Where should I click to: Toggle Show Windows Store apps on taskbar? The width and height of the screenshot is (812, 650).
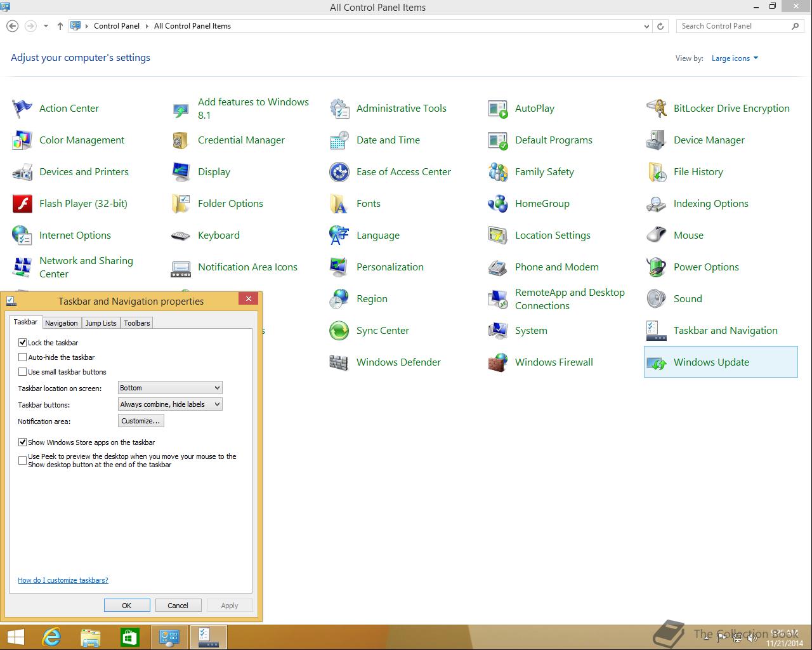pyautogui.click(x=23, y=442)
